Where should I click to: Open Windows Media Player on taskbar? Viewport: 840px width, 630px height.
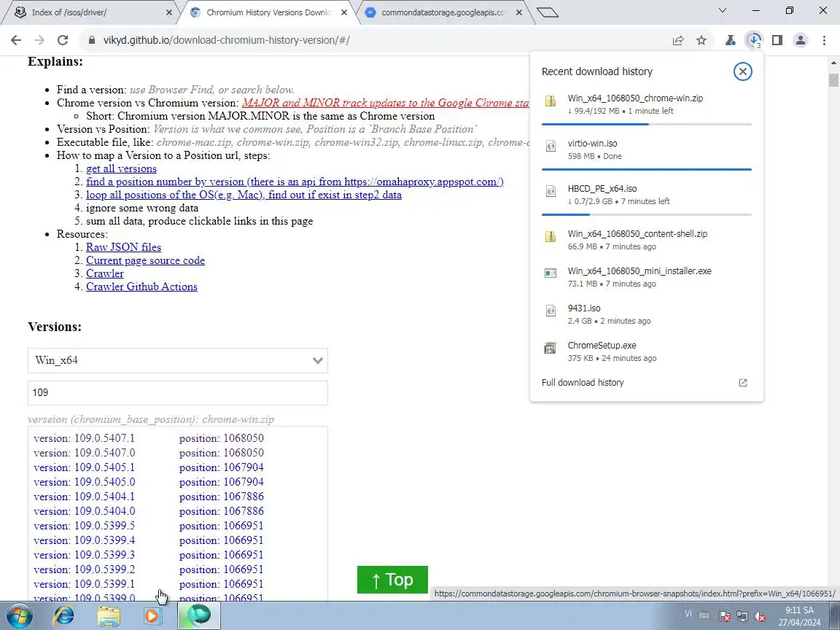coord(152,615)
